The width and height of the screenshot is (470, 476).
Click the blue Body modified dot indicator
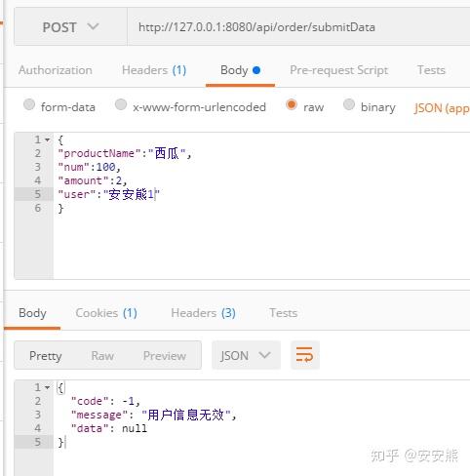click(x=256, y=70)
